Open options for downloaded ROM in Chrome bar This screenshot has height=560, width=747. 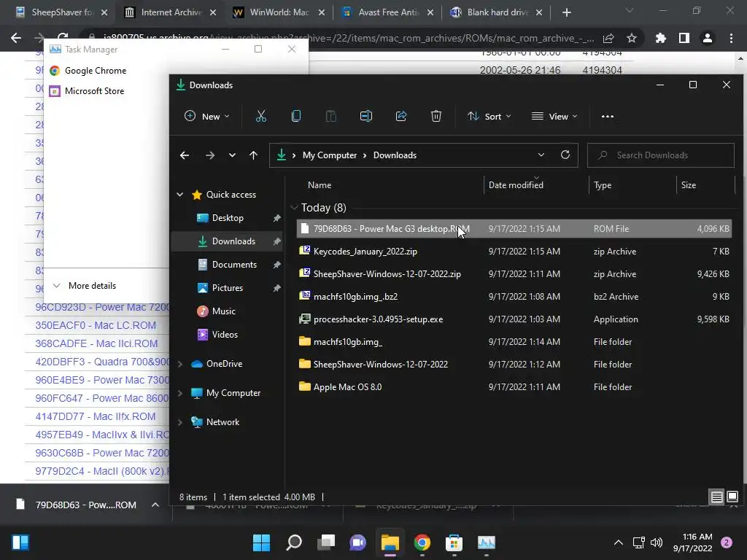[x=155, y=505]
